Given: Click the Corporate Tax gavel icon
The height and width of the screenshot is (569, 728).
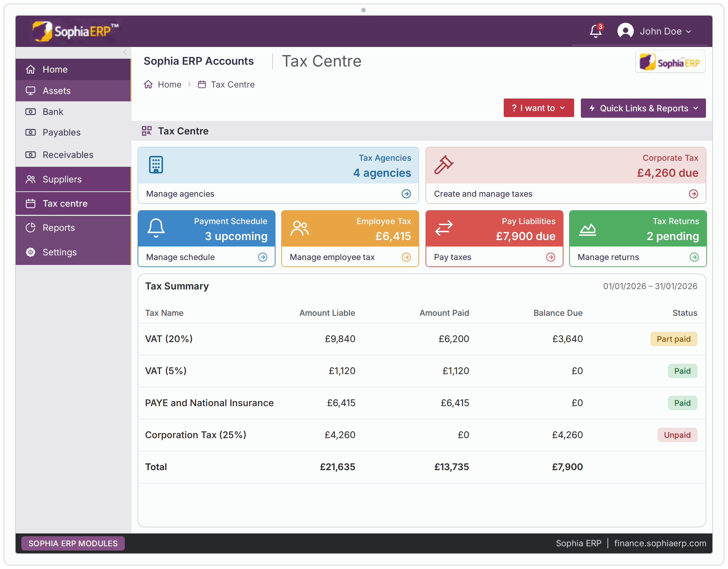Looking at the screenshot, I should 444,165.
